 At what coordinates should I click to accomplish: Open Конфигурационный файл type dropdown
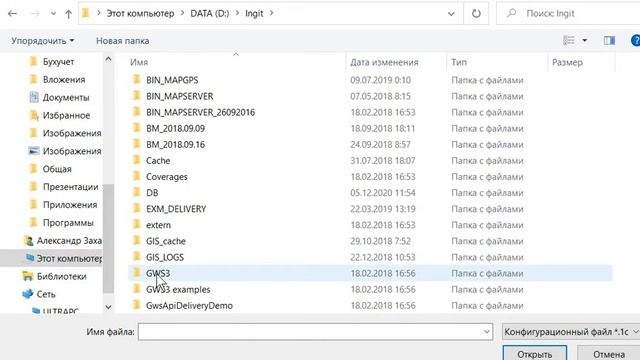tap(571, 332)
